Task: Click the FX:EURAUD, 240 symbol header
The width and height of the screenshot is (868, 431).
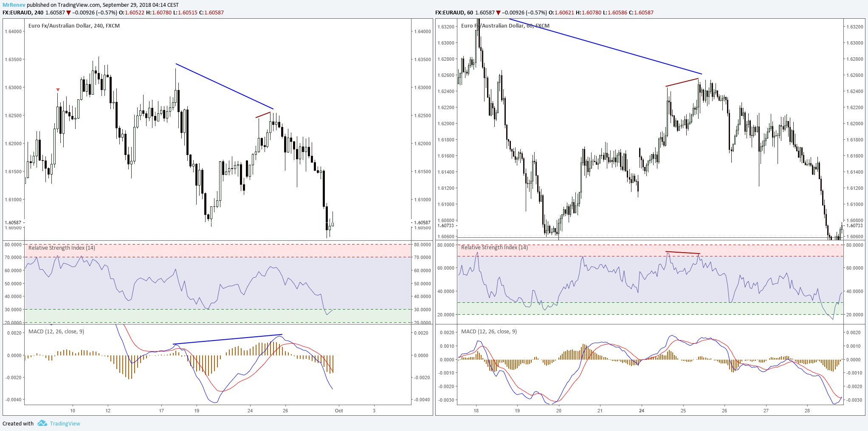Action: [x=23, y=13]
